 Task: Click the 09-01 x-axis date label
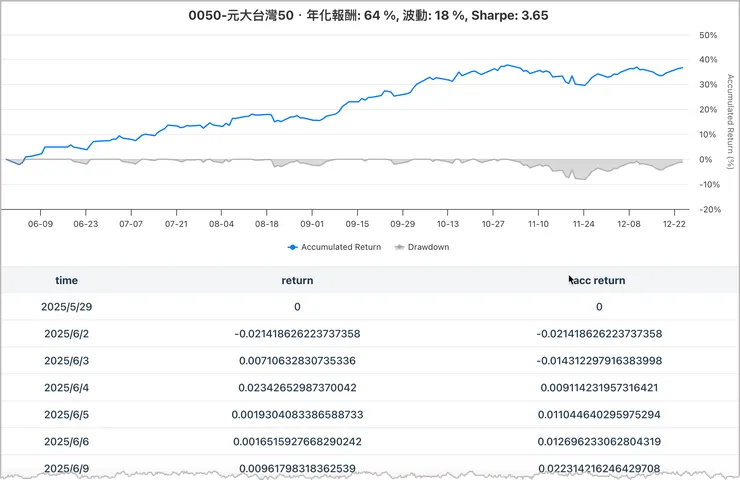click(x=312, y=224)
